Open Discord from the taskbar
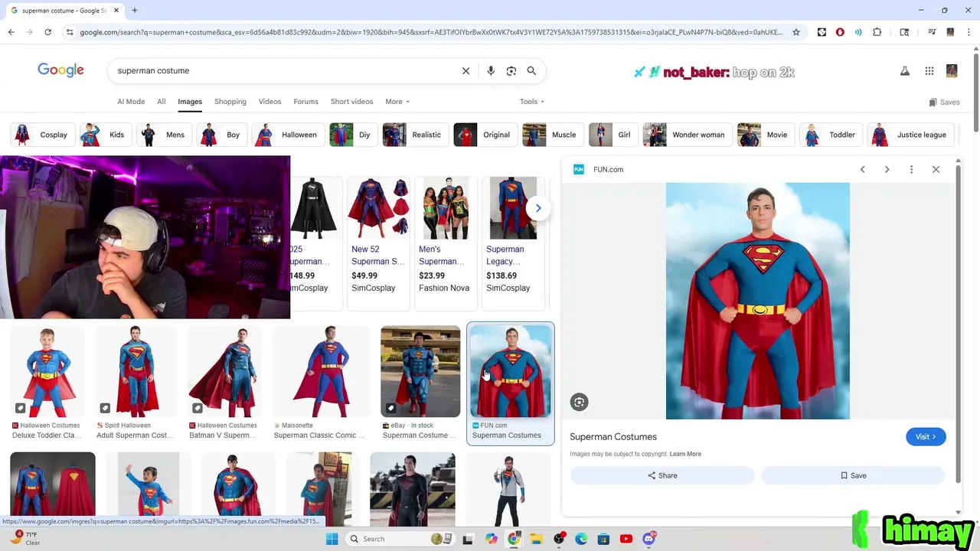 (x=648, y=539)
